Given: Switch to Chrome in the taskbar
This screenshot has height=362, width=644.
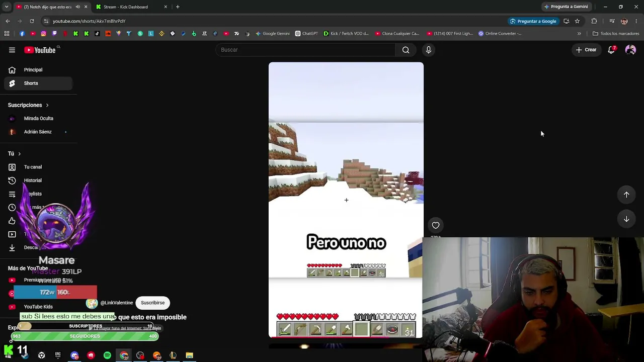Looking at the screenshot, I should click(124, 356).
